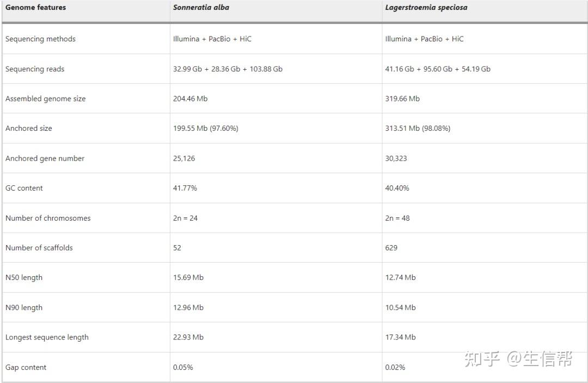This screenshot has height=383, width=588.
Task: Click the 知乎 @生信帮 watermark
Action: (518, 360)
